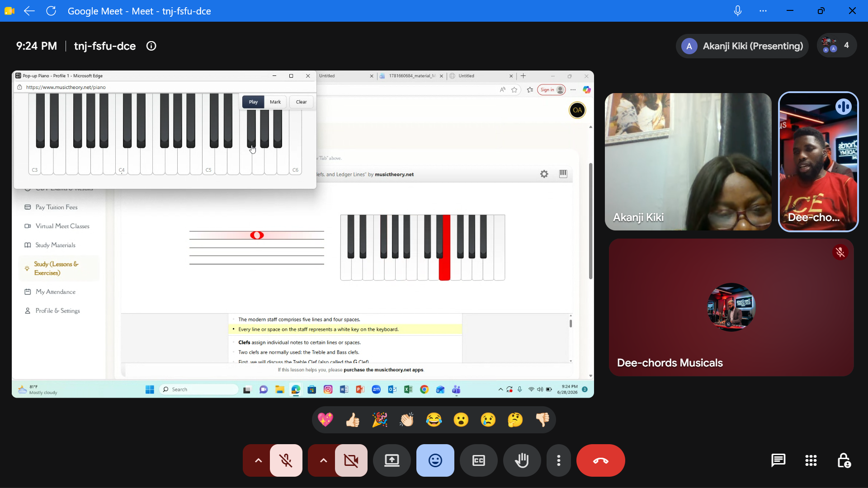Open more options three-dot menu
The height and width of the screenshot is (488, 868).
point(559,460)
